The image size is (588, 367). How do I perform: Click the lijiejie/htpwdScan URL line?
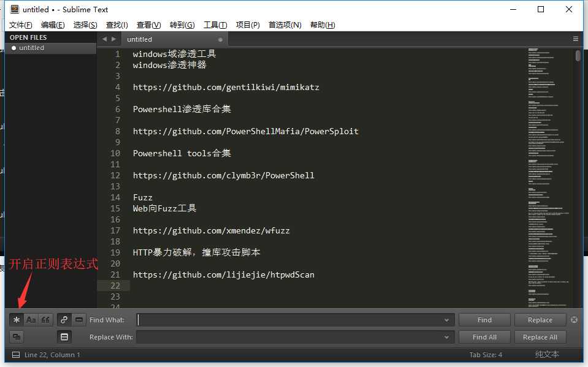[x=224, y=274]
